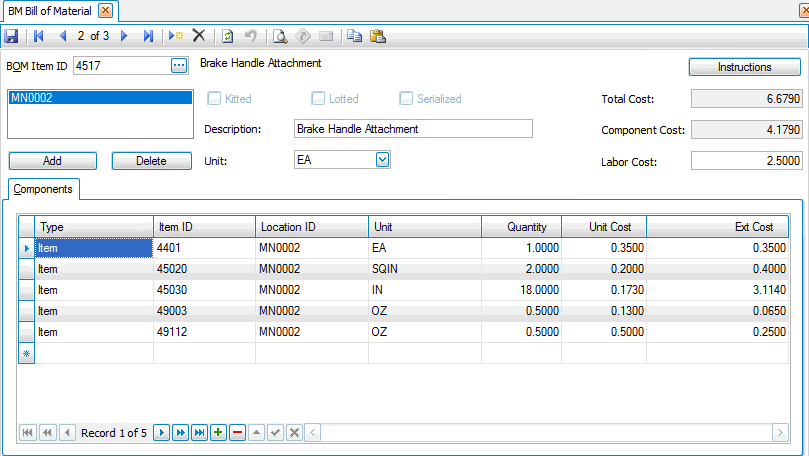
Task: Click the green plus in grid navigator
Action: pos(218,432)
